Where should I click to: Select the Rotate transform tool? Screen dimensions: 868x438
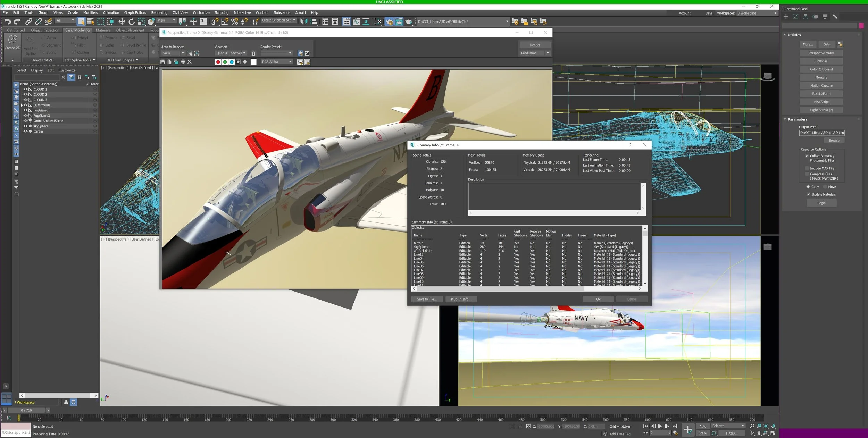pyautogui.click(x=132, y=22)
